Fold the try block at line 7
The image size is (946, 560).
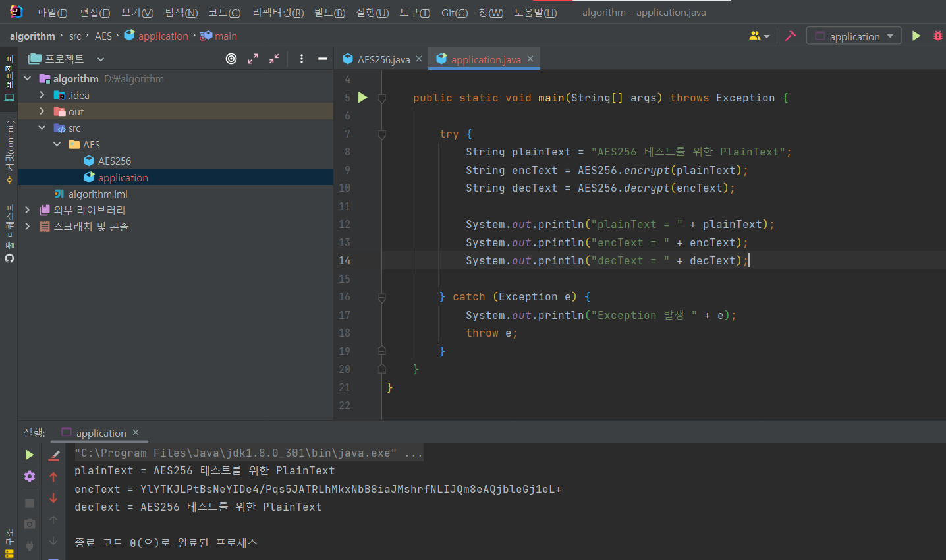[382, 134]
